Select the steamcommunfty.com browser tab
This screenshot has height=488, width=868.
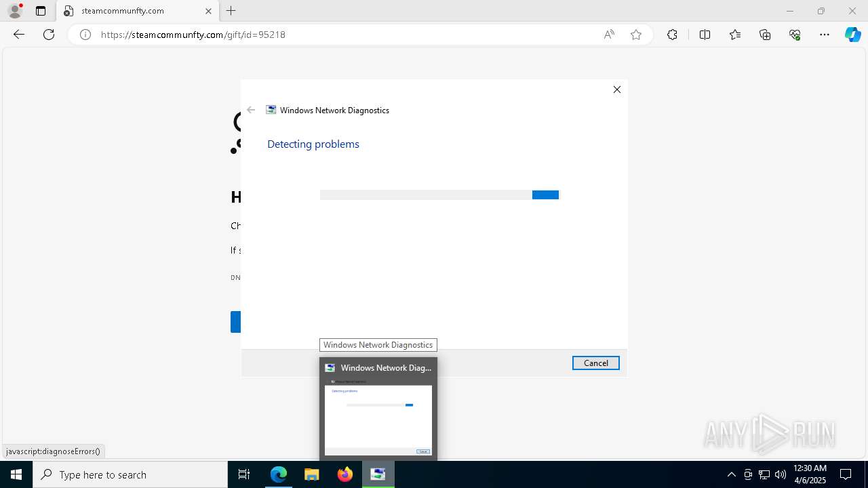(138, 11)
